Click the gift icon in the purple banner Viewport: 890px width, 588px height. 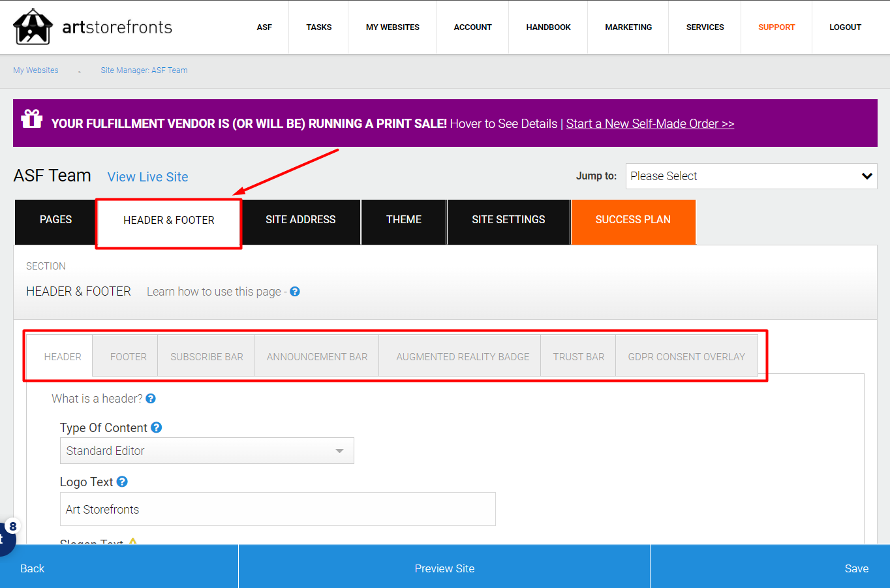tap(31, 119)
